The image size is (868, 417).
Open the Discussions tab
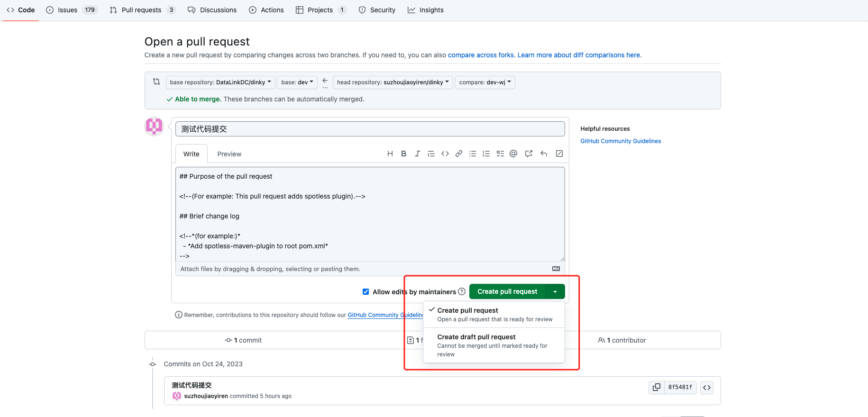(x=212, y=10)
